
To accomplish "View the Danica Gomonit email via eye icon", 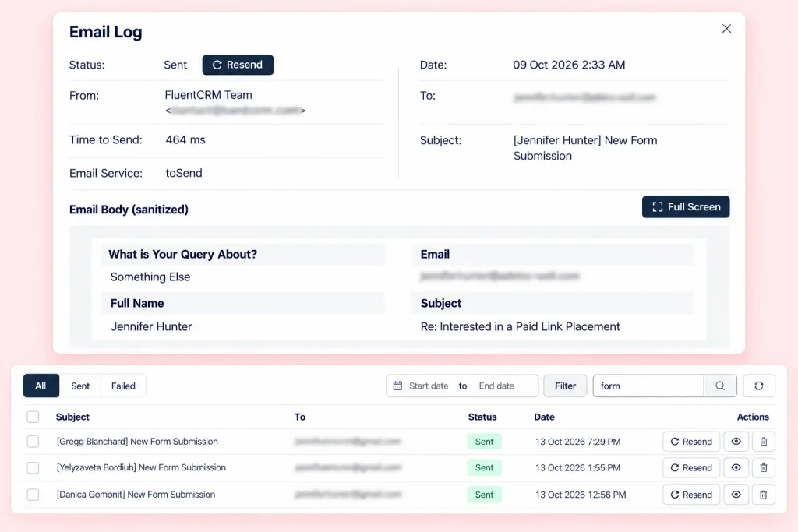I will (736, 495).
